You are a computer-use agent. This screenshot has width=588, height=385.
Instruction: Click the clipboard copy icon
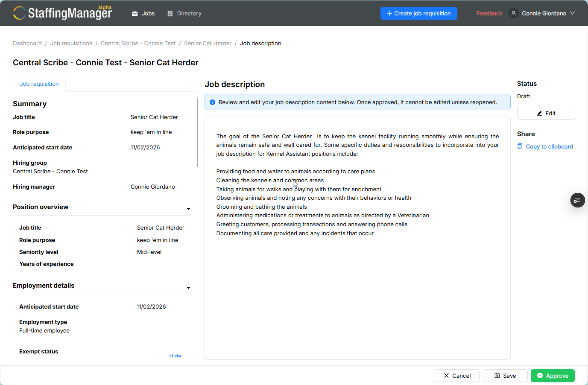click(x=520, y=146)
